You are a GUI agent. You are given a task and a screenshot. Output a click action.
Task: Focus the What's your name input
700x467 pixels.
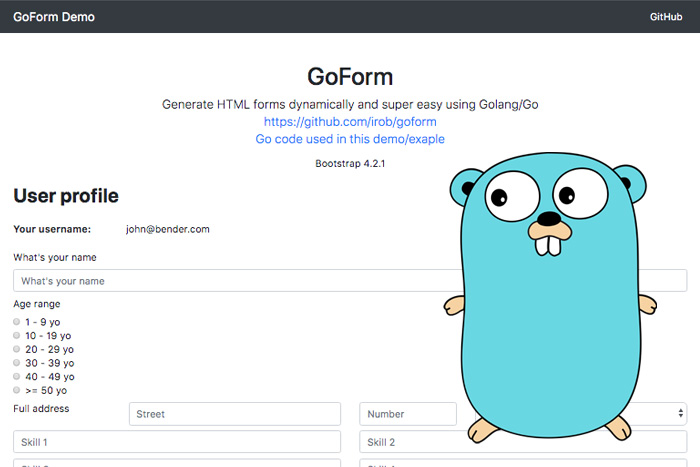350,280
